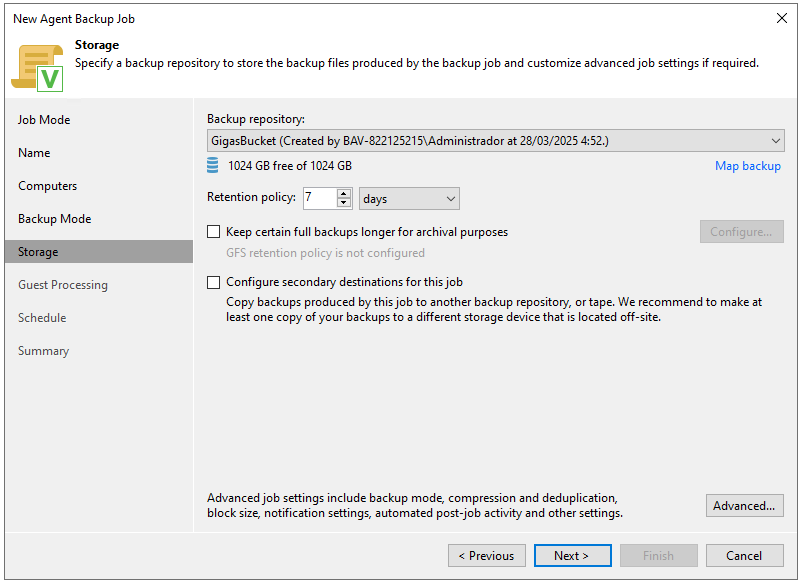Go to the Job Mode step
This screenshot has width=802, height=586.
(44, 120)
